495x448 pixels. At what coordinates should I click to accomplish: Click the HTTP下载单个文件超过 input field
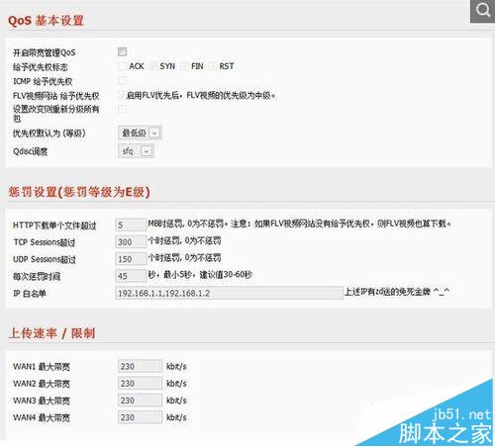131,224
